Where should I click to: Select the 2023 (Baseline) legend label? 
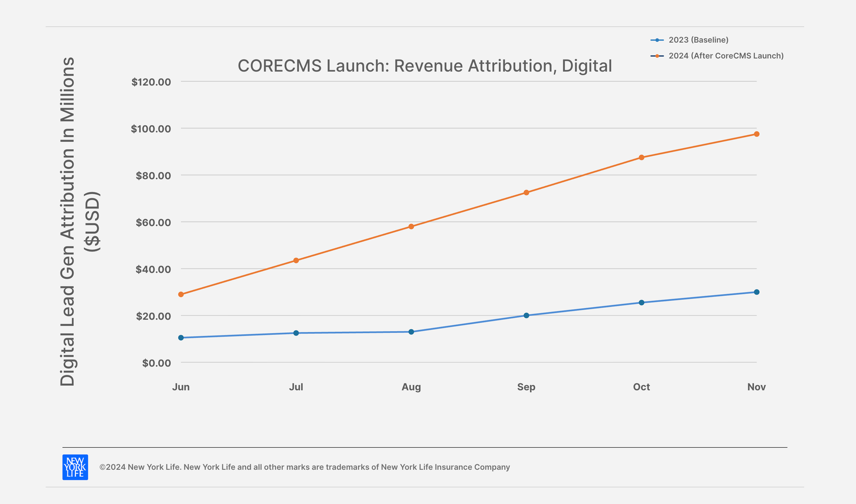tap(698, 40)
